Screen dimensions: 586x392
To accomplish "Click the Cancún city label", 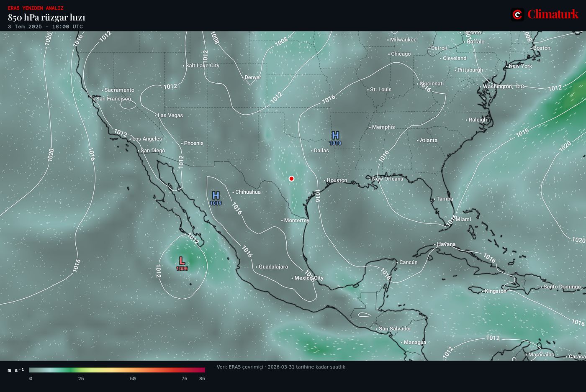I will tap(408, 262).
